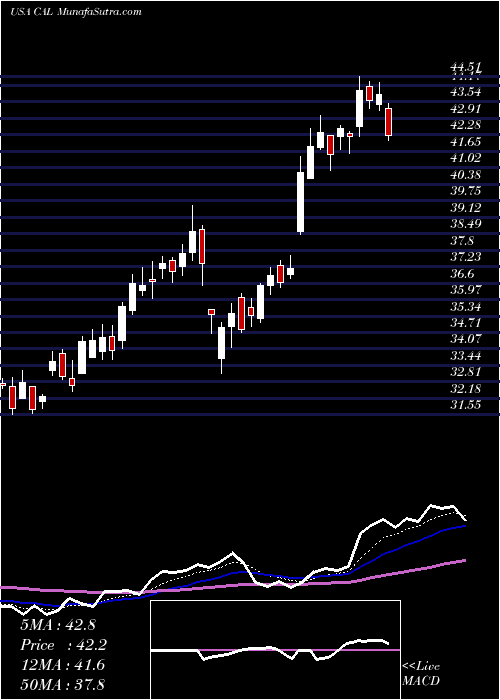Click the '50MA : 37.8' legend entry
The height and width of the screenshot is (700, 500).
[x=63, y=685]
